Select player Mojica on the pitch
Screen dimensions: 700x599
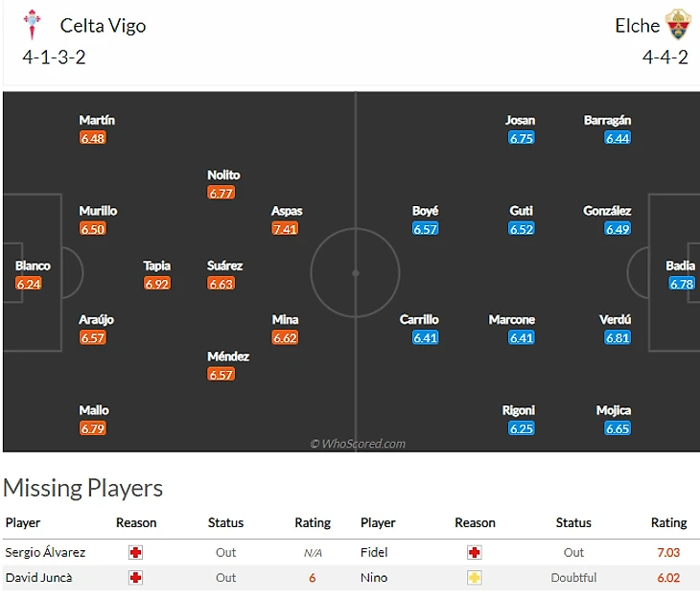click(x=614, y=410)
